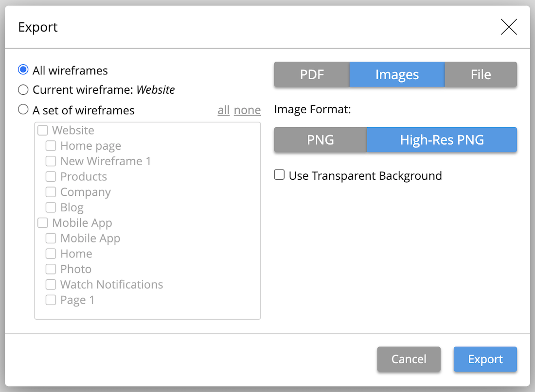The width and height of the screenshot is (535, 392).
Task: Close the Export dialog with X
Action: [x=509, y=27]
